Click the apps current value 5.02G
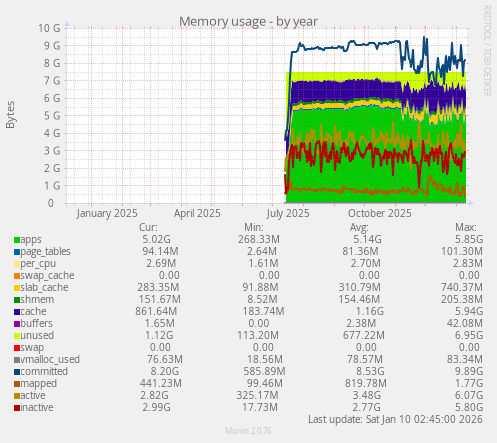Viewport: 497px width, 443px height. pyautogui.click(x=156, y=239)
